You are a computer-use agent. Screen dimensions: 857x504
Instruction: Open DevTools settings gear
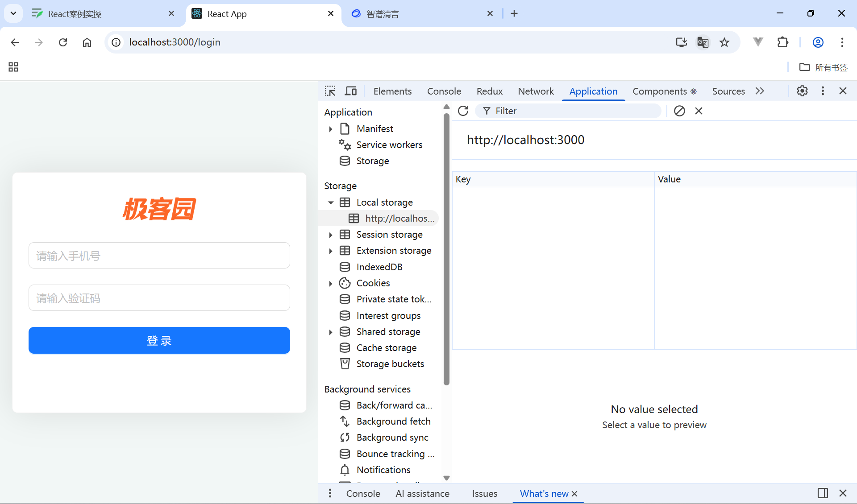point(802,91)
